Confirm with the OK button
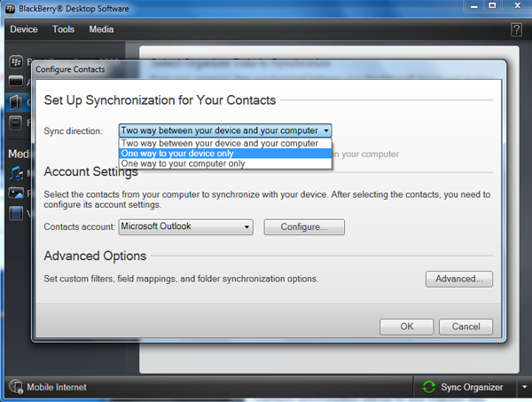Image resolution: width=532 pixels, height=402 pixels. (x=406, y=327)
